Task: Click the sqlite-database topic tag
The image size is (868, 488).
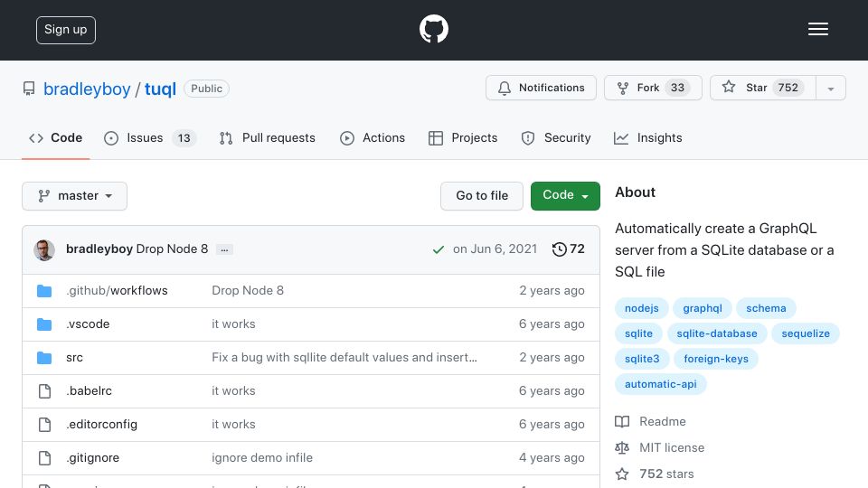Action: [x=716, y=333]
